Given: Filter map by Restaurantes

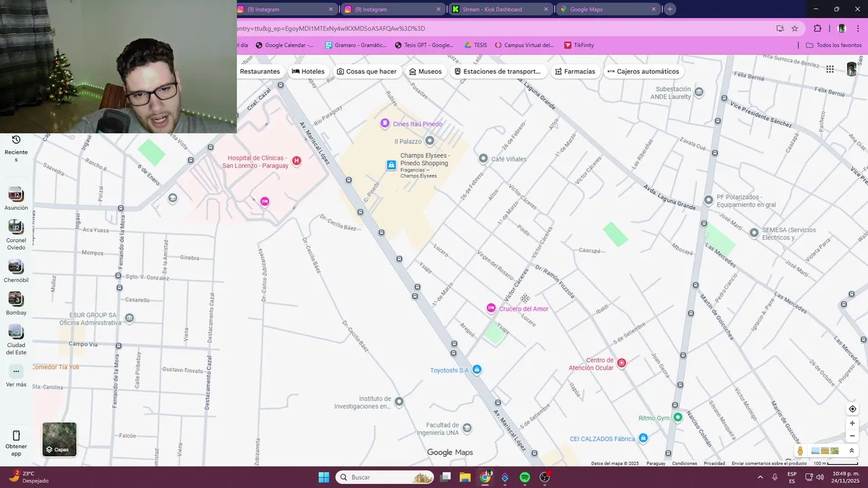Looking at the screenshot, I should 260,71.
